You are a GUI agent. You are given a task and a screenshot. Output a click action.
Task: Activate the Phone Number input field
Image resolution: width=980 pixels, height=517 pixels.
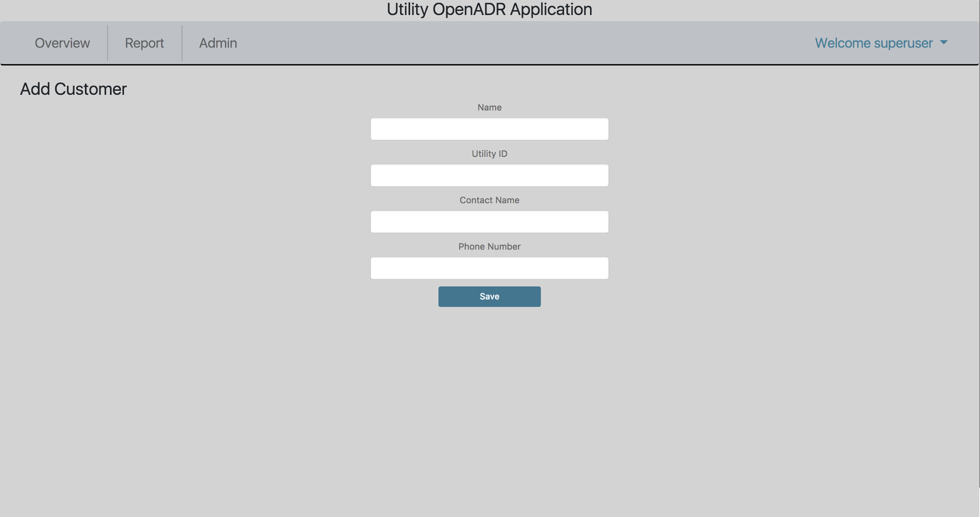(x=489, y=268)
